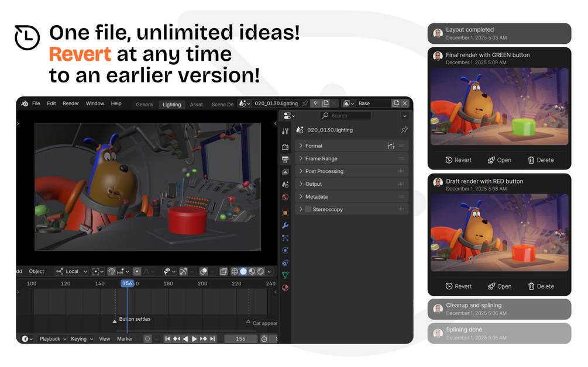Delete the Draft render with RED button version
This screenshot has width=588, height=367.
541,286
